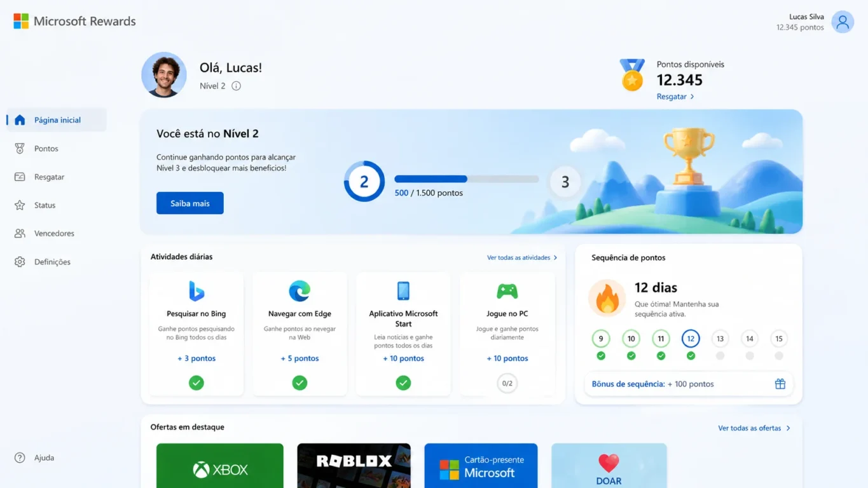Open Ver todas as ofertas link

(750, 428)
